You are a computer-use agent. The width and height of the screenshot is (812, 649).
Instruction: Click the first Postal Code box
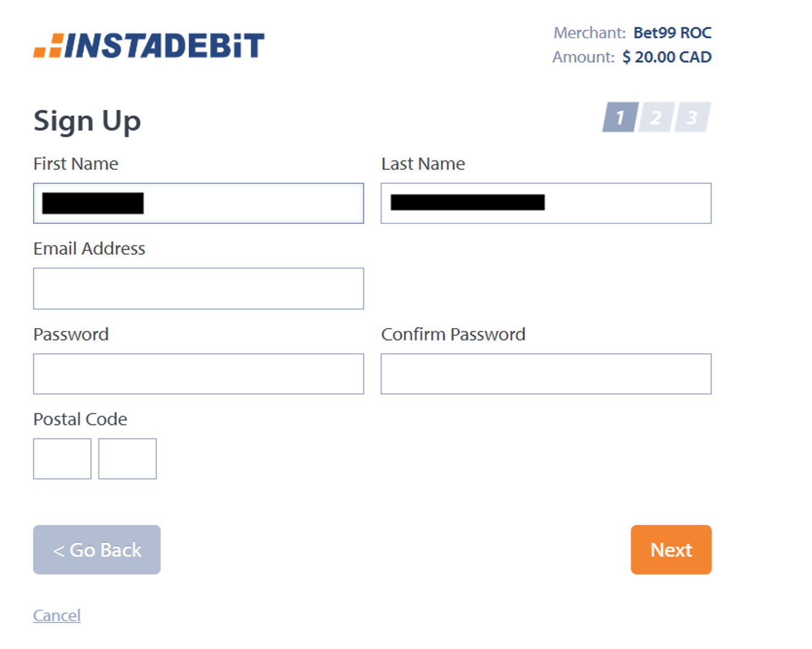pos(62,459)
